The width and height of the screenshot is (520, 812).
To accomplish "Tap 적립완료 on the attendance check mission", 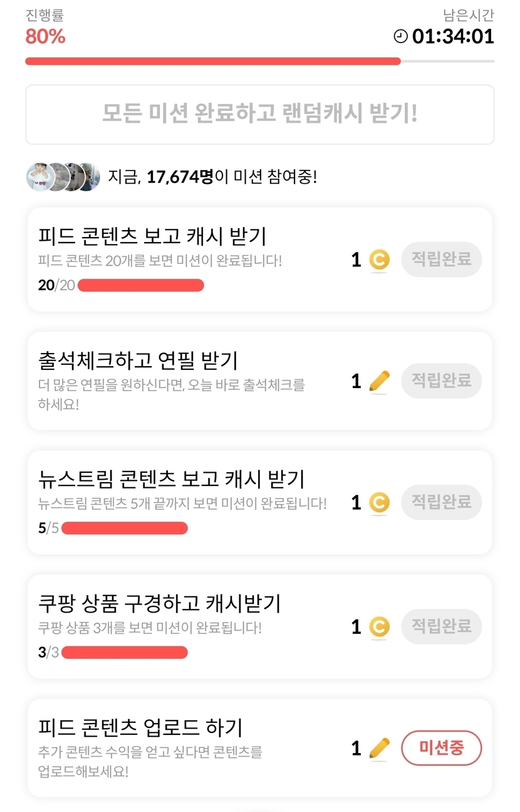I will (441, 381).
